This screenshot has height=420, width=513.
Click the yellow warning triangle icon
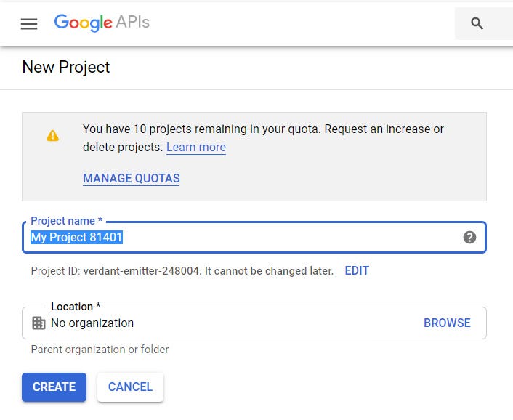click(x=52, y=135)
